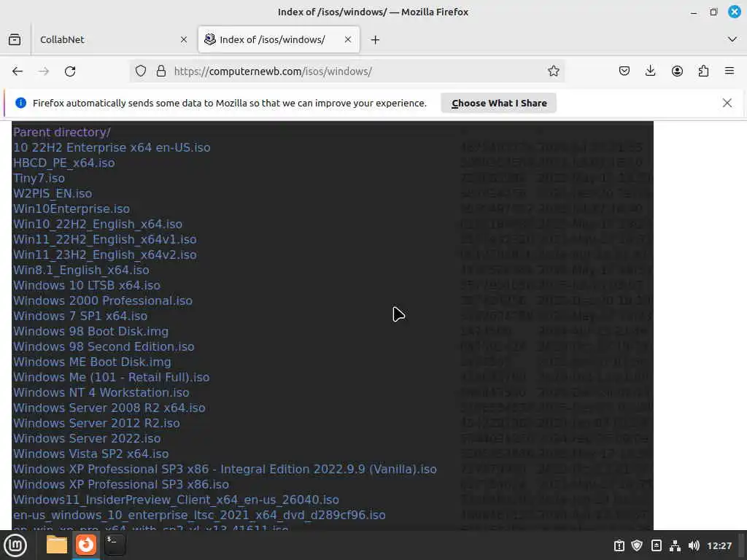
Task: Open Firefox account menu
Action: pyautogui.click(x=677, y=71)
